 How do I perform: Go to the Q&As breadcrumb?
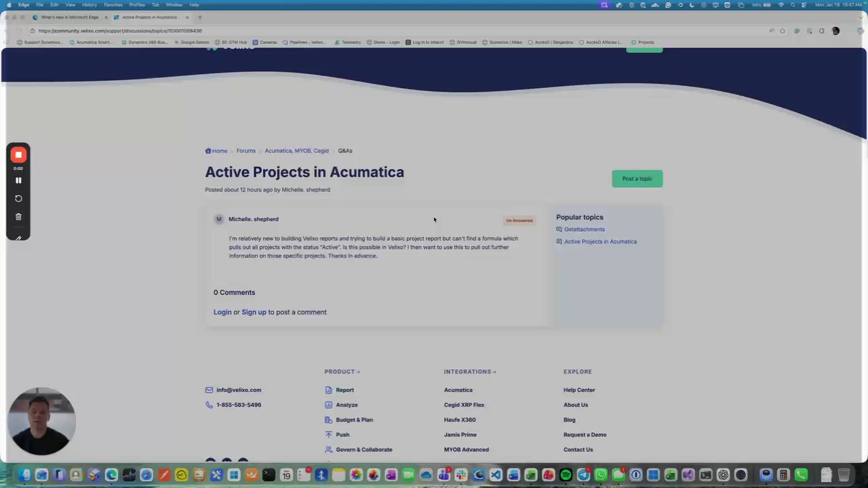[x=345, y=150]
